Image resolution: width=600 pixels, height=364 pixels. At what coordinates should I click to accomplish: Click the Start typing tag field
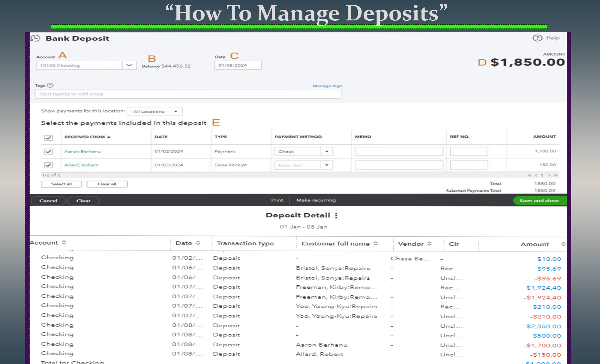[x=188, y=94]
